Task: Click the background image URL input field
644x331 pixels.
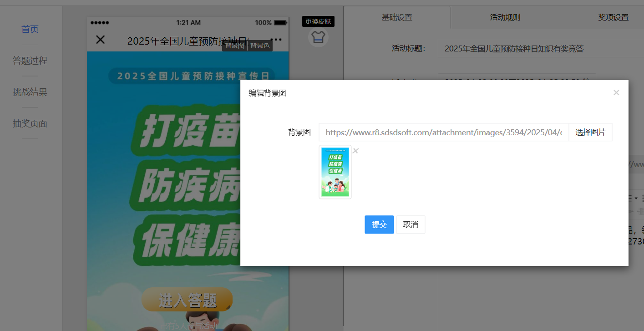Action: pyautogui.click(x=444, y=132)
